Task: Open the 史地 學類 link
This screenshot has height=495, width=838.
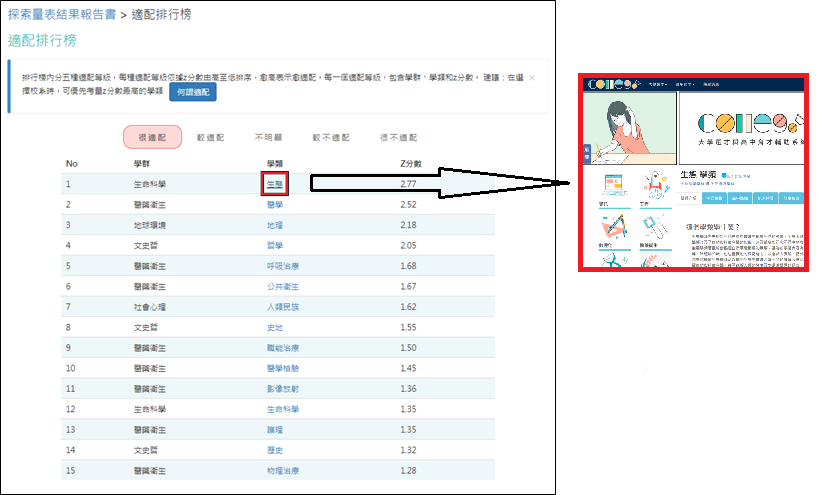Action: click(275, 327)
